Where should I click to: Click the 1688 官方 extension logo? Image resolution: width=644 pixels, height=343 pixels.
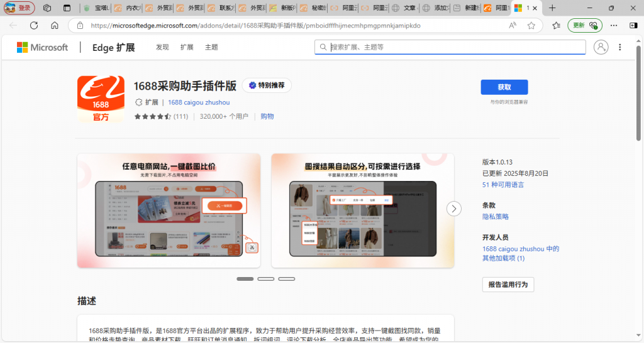101,99
